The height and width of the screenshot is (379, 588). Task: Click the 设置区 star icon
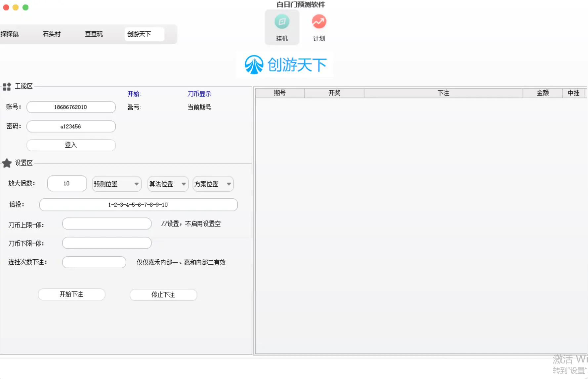coord(7,163)
